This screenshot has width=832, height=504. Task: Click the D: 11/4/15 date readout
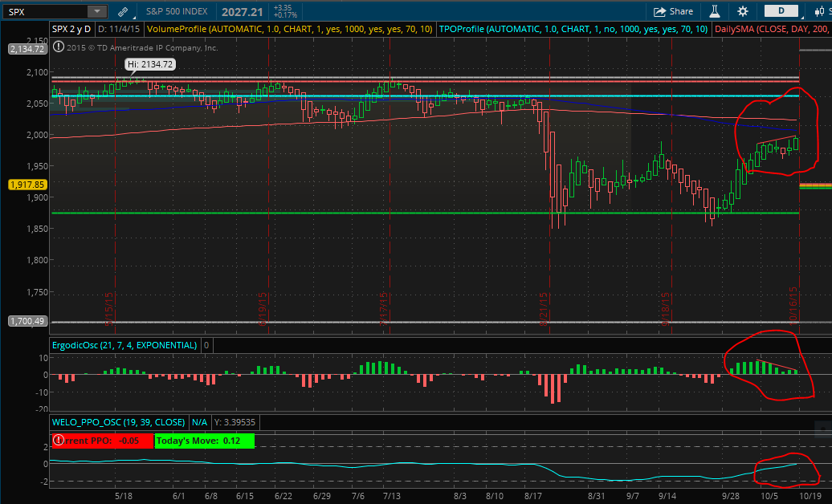[119, 29]
